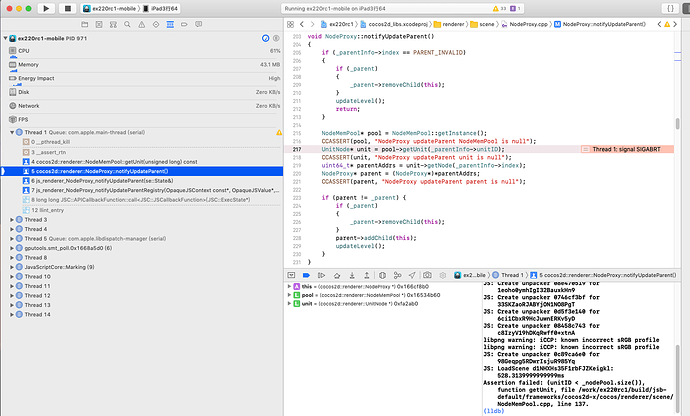Open the iPad device destination selector
690x416 pixels.
click(x=161, y=8)
